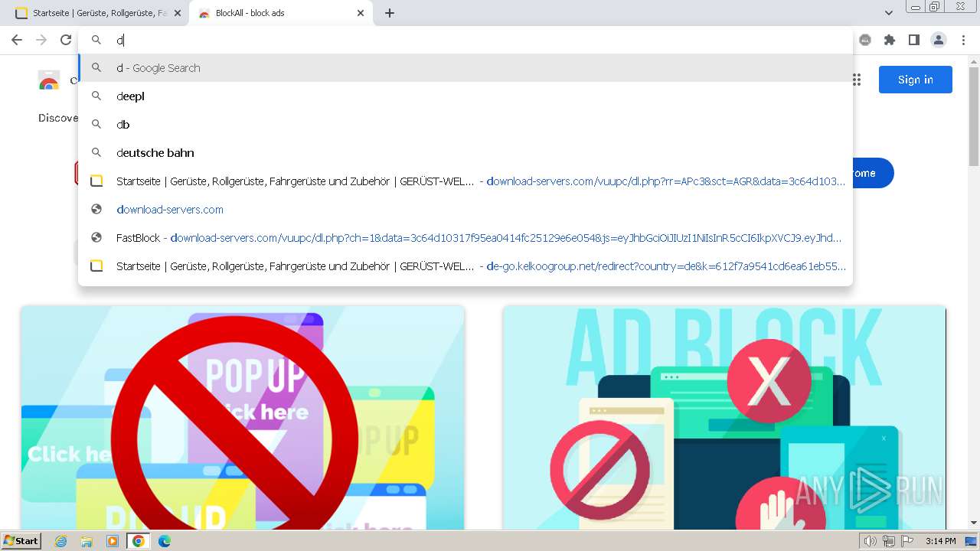This screenshot has height=551, width=980.
Task: Click the address bar containing 'd'
Action: click(x=467, y=40)
